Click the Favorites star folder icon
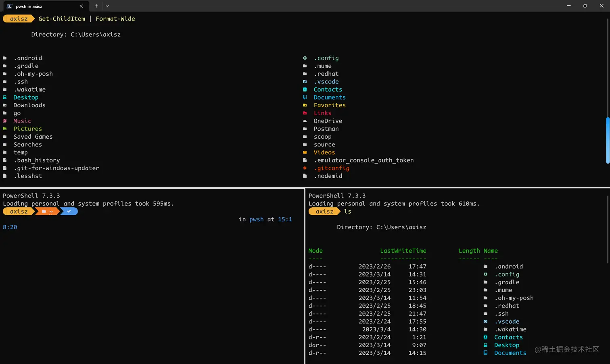Viewport: 610px width, 364px height. [305, 105]
